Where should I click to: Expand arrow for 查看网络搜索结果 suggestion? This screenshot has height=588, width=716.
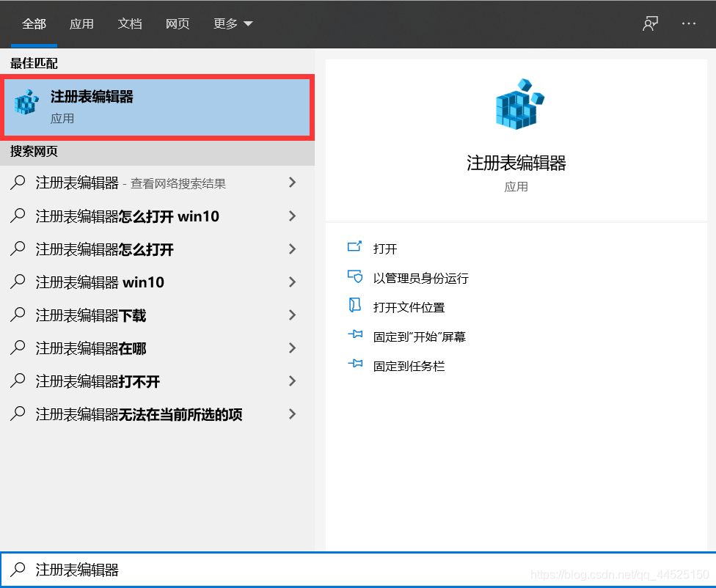[x=293, y=183]
